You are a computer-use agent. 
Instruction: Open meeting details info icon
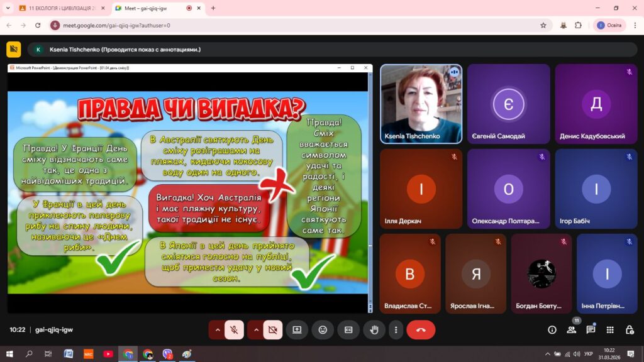(x=552, y=330)
